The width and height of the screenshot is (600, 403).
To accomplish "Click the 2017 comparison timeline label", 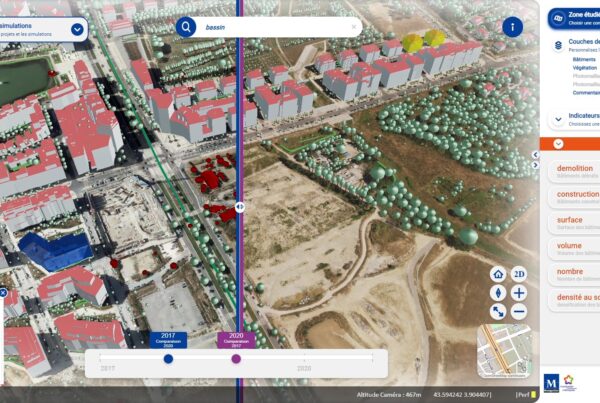I will pos(168,338).
